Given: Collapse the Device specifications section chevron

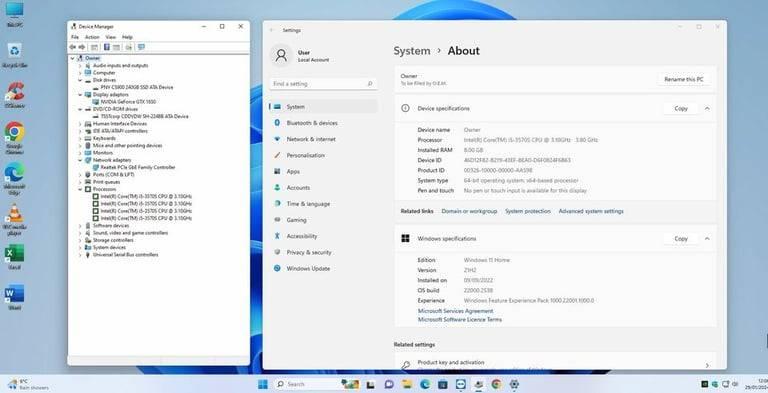Looking at the screenshot, I should pyautogui.click(x=707, y=109).
